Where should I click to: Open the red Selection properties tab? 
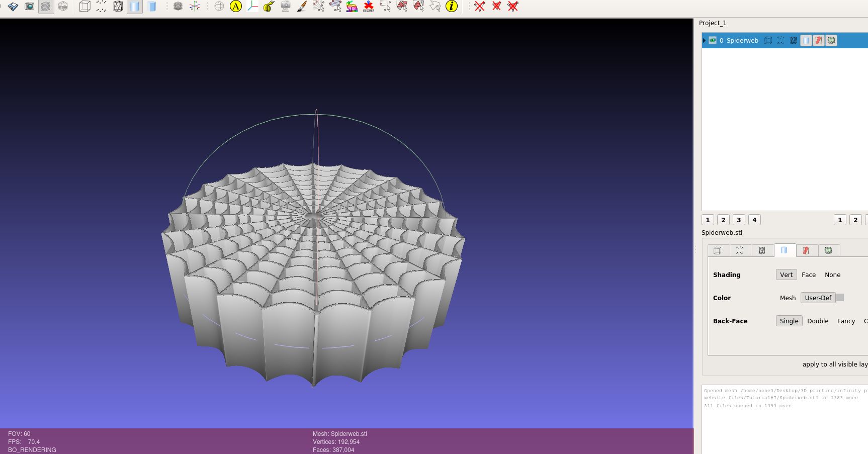(807, 250)
